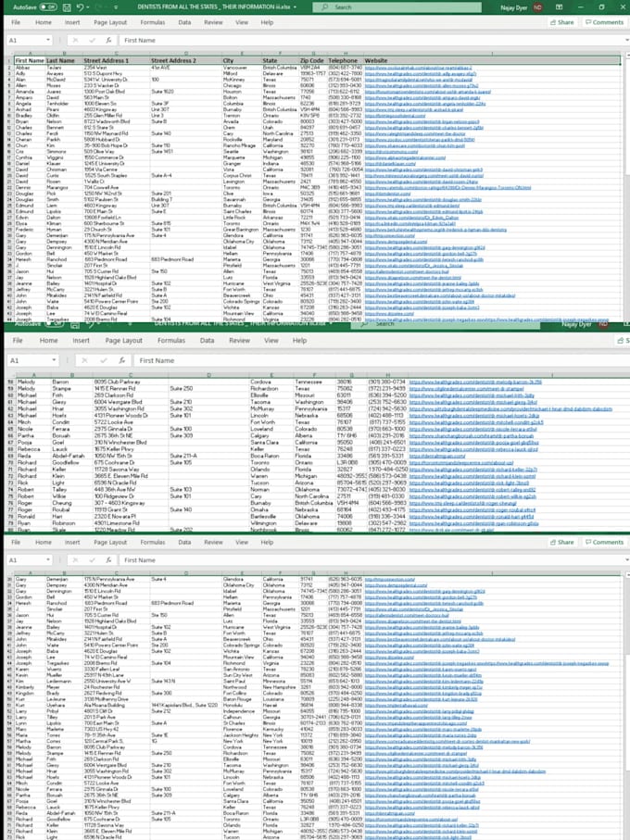Open the View tab in the bottom window
The width and height of the screenshot is (630, 840).
[242, 542]
